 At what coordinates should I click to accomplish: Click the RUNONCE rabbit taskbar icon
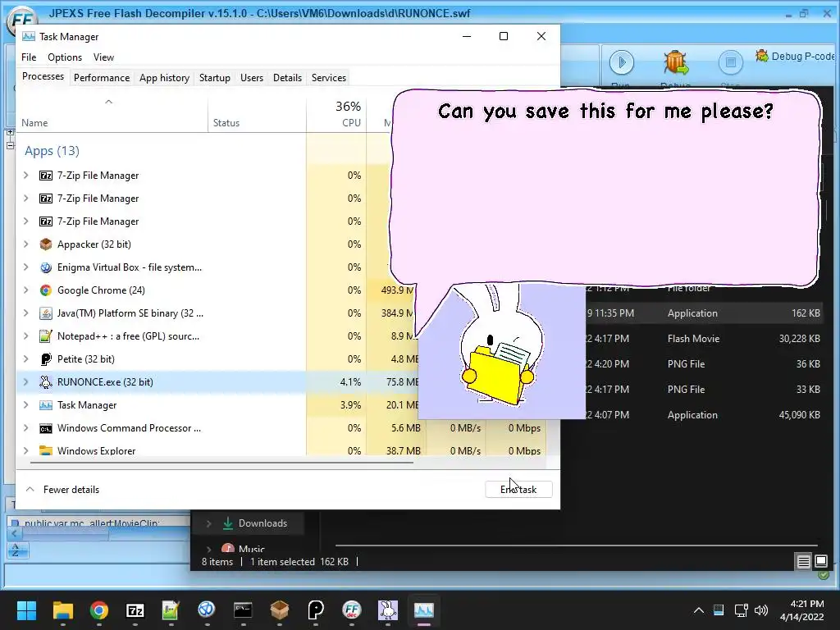pos(388,610)
